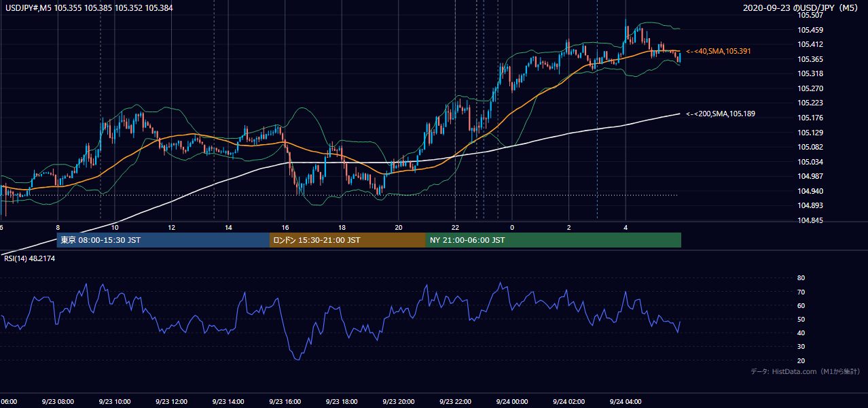The height and width of the screenshot is (408, 868).
Task: Click price axis value 104.940
Action: click(810, 191)
